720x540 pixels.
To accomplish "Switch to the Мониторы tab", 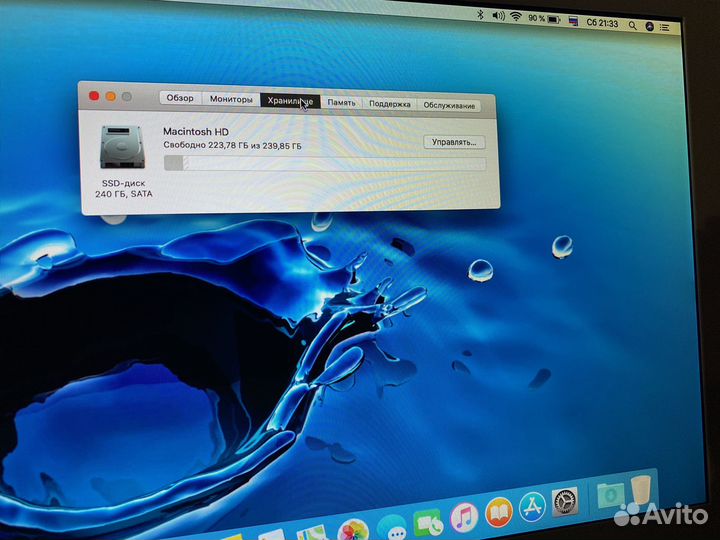I will click(231, 99).
